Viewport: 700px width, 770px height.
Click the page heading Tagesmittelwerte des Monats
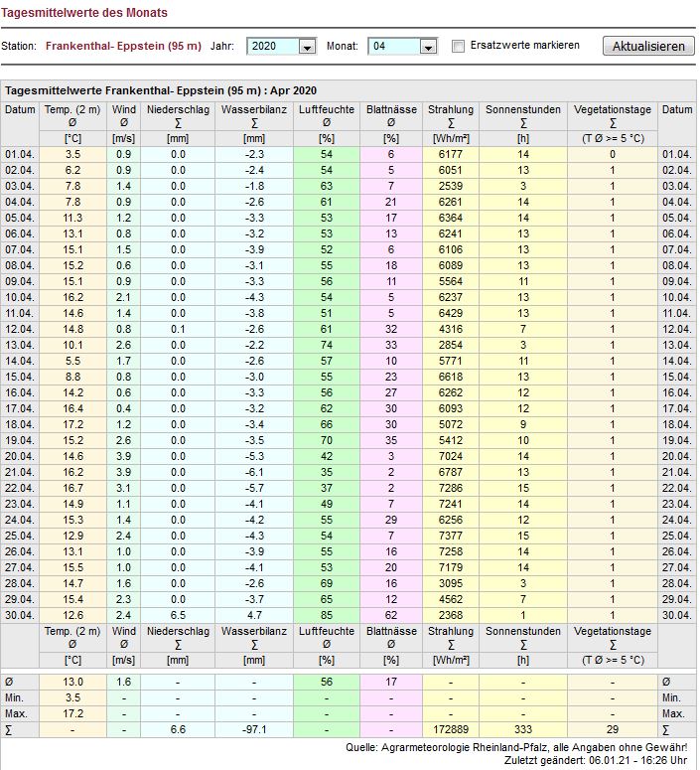point(84,14)
